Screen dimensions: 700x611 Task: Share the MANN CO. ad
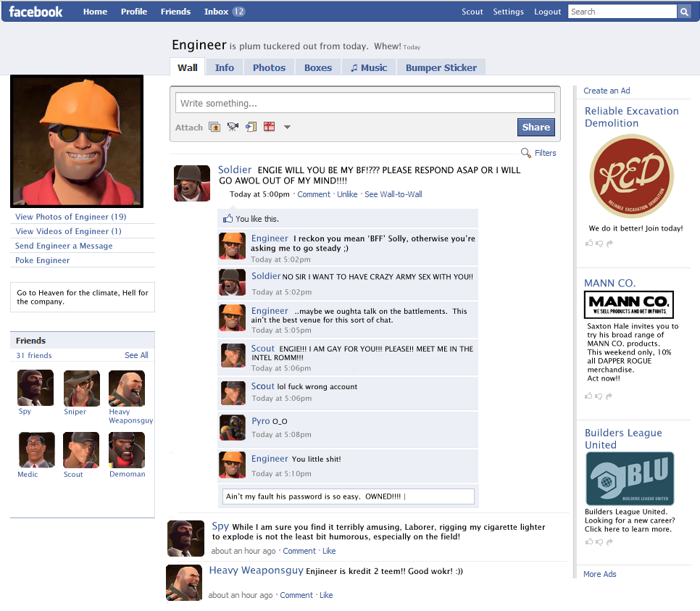click(x=609, y=396)
